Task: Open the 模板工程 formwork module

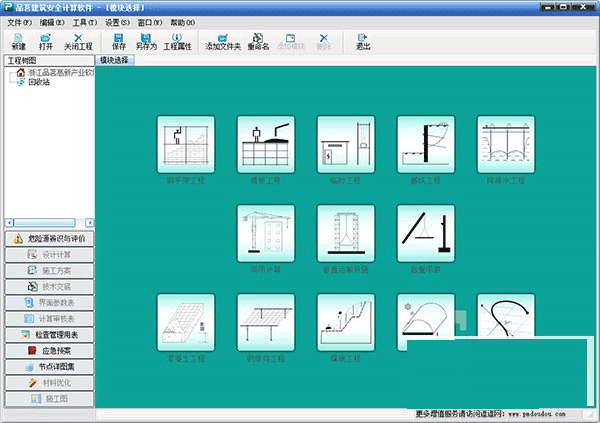Action: [x=266, y=146]
